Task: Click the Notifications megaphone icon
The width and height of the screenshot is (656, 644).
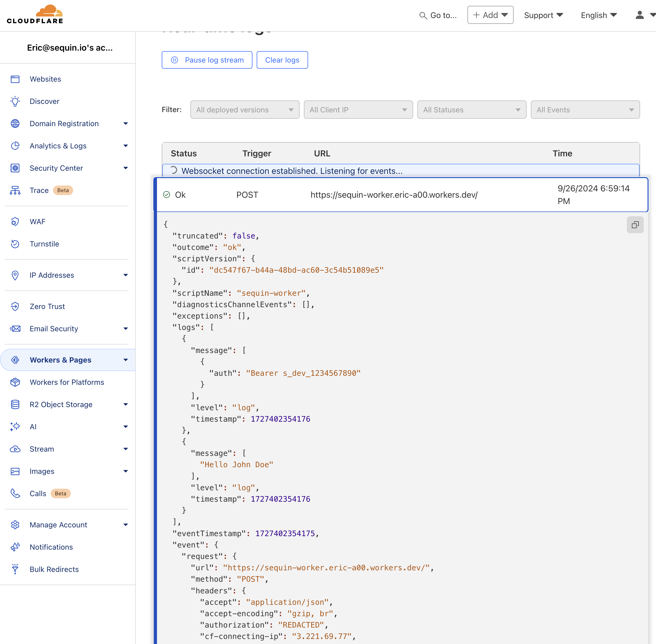Action: 15,547
